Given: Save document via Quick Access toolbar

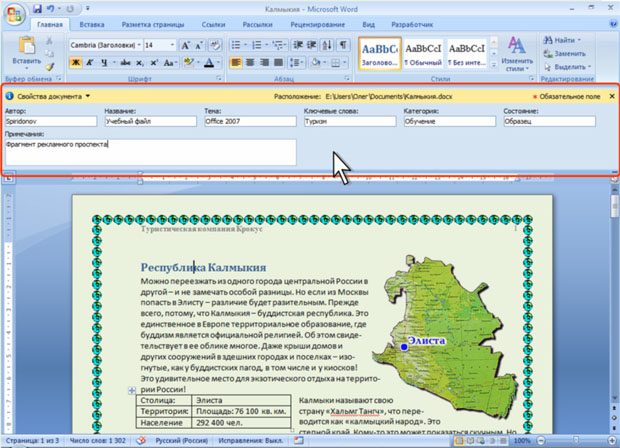Looking at the screenshot, I should pyautogui.click(x=38, y=8).
